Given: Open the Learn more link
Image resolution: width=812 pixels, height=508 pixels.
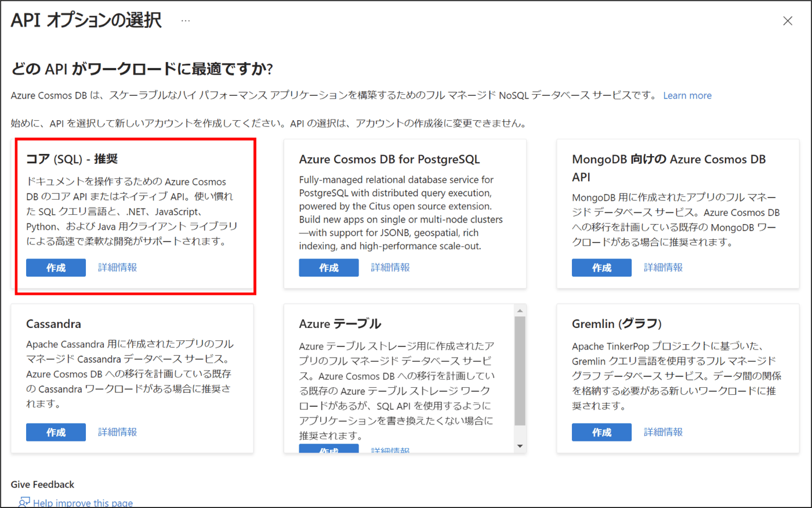Looking at the screenshot, I should click(x=687, y=95).
